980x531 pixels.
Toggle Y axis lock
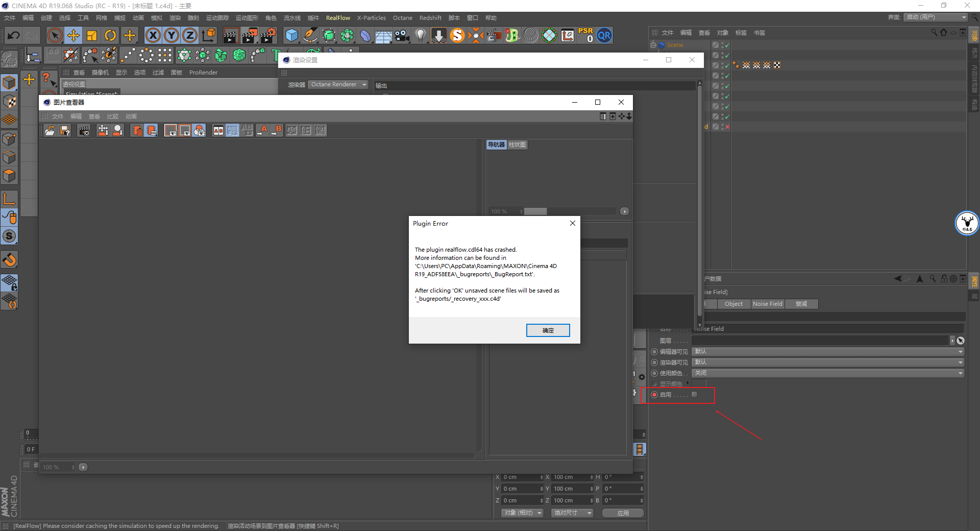[171, 35]
